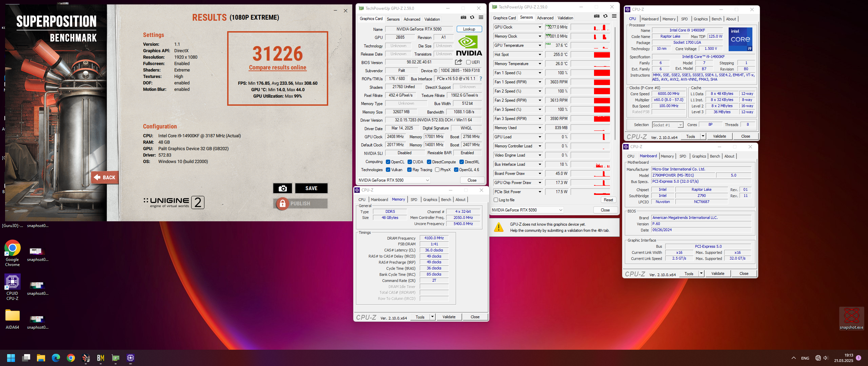The height and width of the screenshot is (366, 868).
Task: Click the BACK button in Superposition
Action: 105,178
